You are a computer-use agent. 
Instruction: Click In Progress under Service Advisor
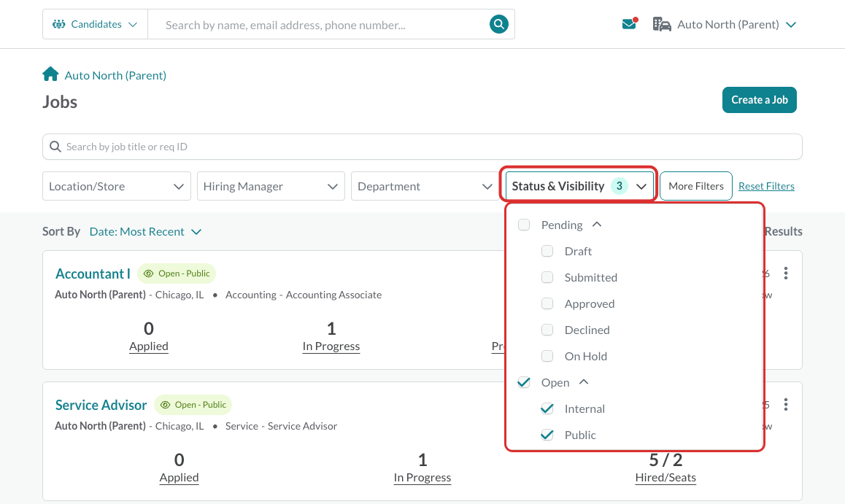click(422, 478)
